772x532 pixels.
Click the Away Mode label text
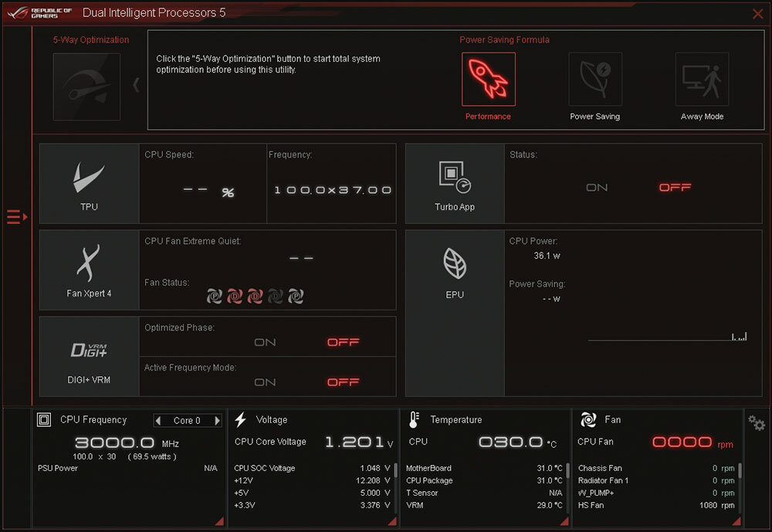tap(702, 117)
